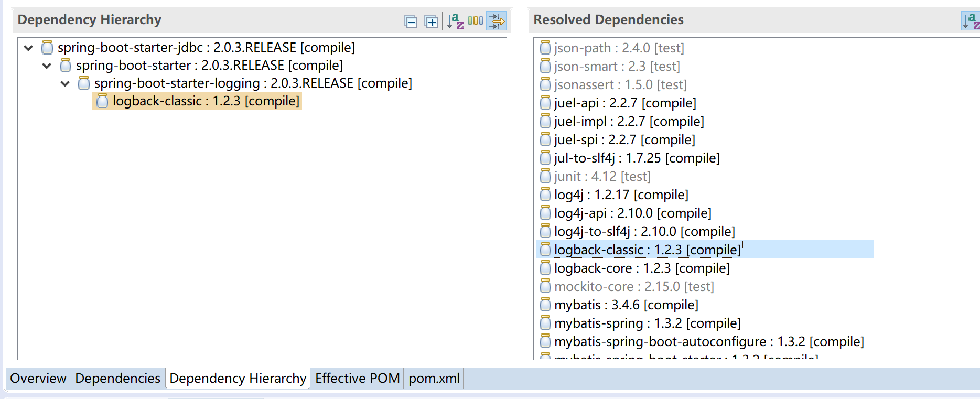Click jar icon beside jsonassert
The width and height of the screenshot is (980, 399).
pyautogui.click(x=545, y=84)
